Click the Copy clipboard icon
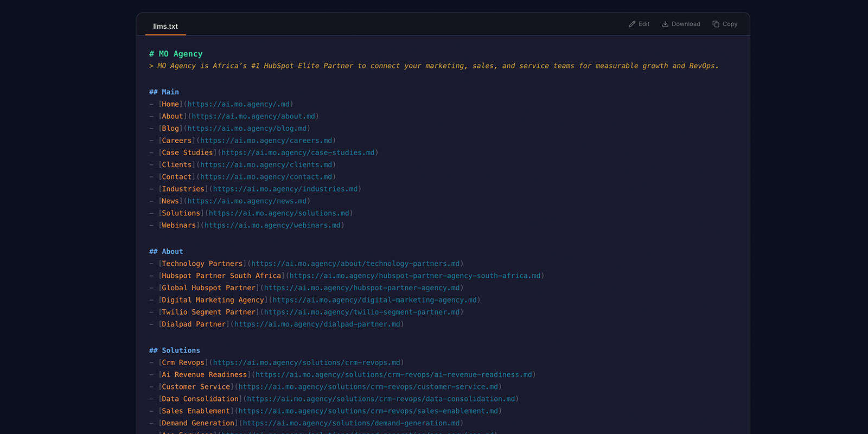This screenshot has height=434, width=868. [x=716, y=24]
